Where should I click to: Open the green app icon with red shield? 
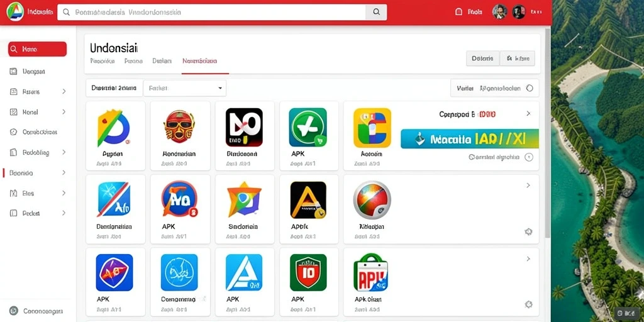[x=308, y=272]
